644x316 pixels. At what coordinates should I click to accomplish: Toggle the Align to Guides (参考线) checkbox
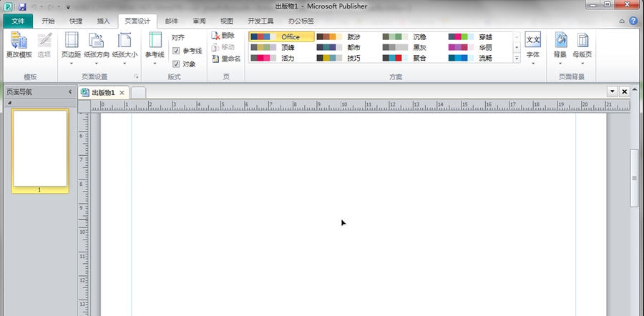click(x=176, y=51)
